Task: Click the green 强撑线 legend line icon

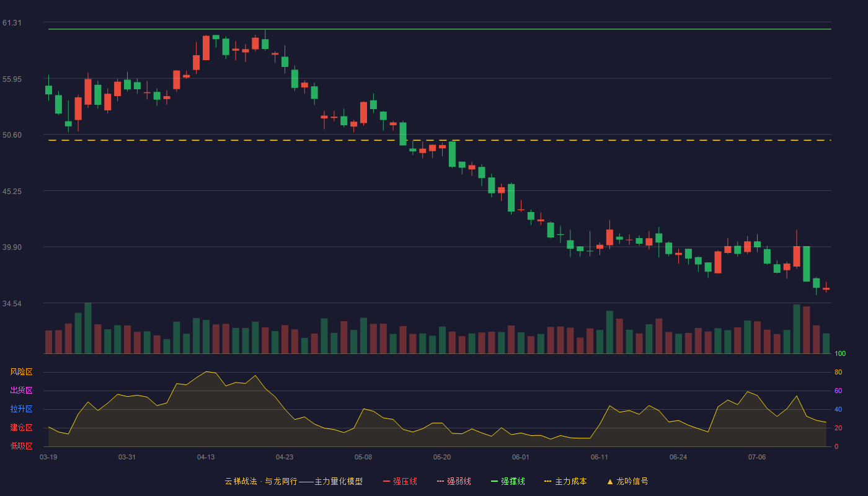Action: coord(494,481)
